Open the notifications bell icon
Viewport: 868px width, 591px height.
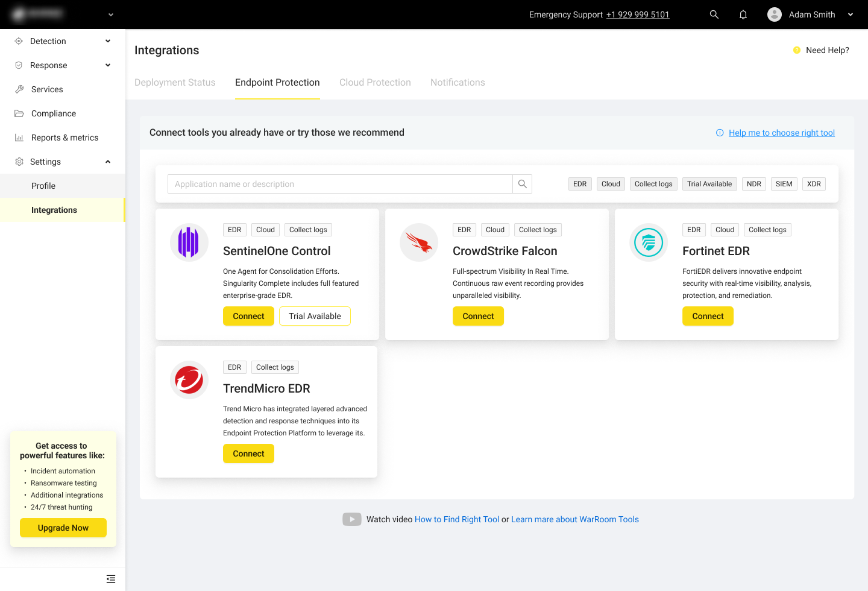click(743, 14)
